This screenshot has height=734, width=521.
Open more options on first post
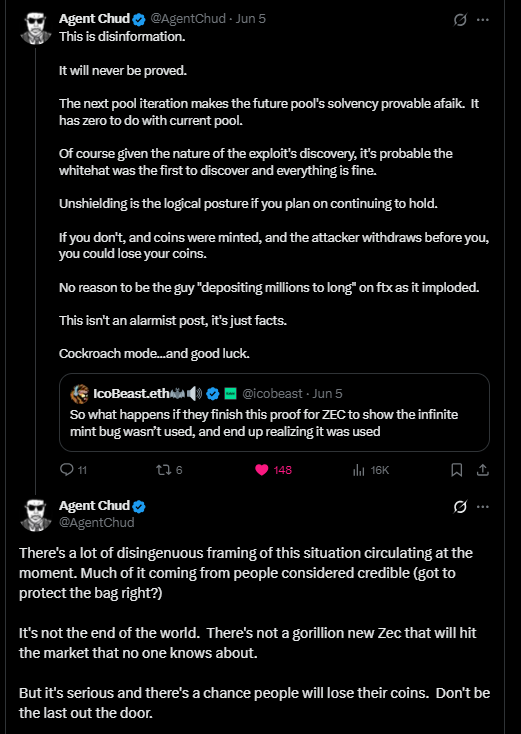[x=483, y=20]
